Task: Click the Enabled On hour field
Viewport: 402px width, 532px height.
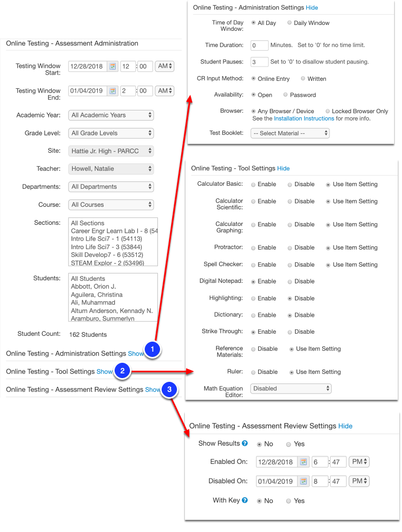Action: (320, 462)
